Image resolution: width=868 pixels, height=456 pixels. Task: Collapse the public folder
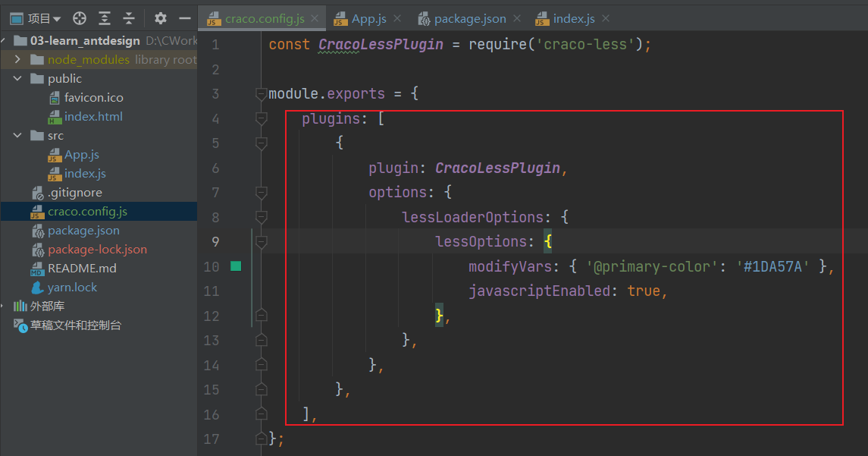click(17, 79)
